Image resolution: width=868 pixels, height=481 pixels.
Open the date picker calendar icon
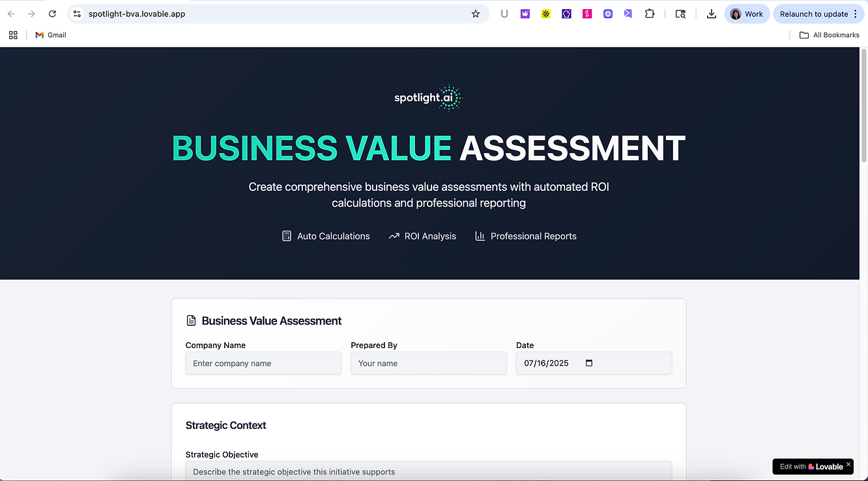point(589,363)
